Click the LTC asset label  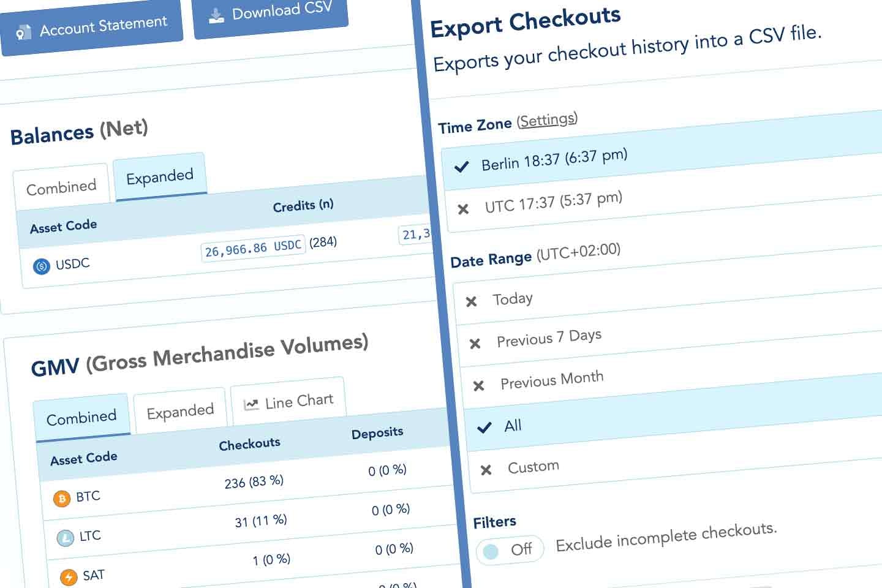(x=90, y=536)
